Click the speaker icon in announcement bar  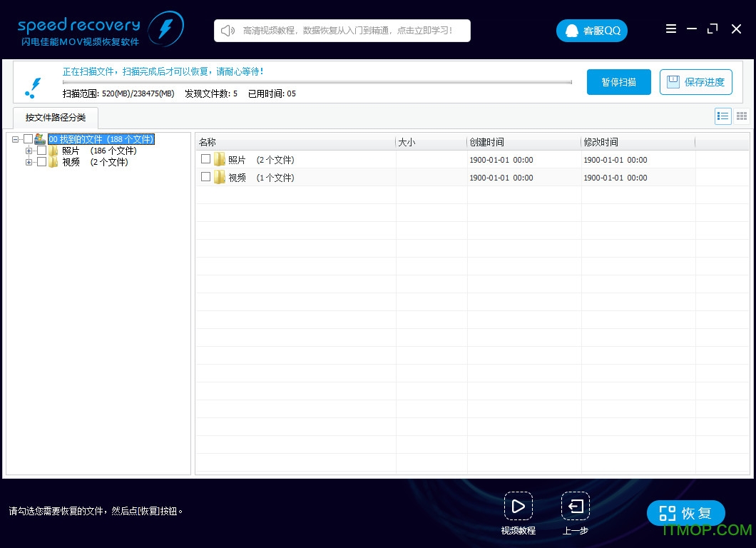click(228, 30)
